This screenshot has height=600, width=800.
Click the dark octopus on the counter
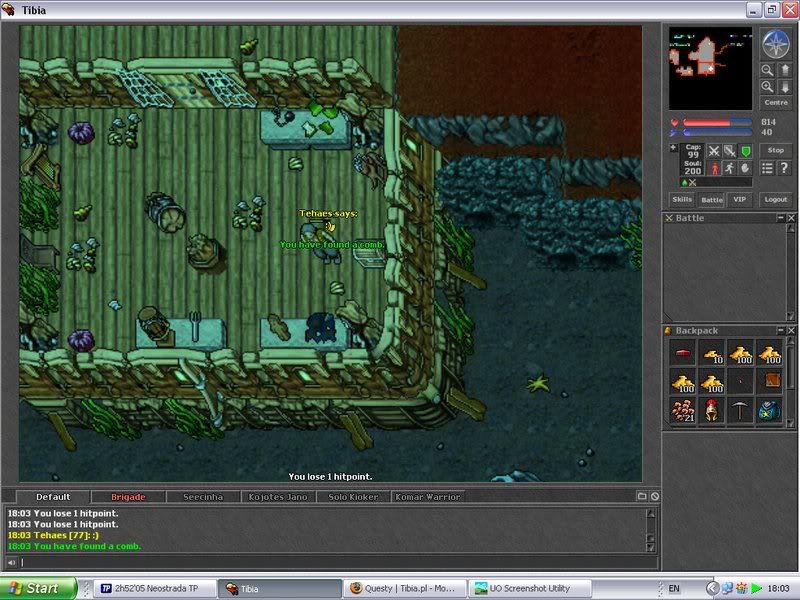(320, 329)
